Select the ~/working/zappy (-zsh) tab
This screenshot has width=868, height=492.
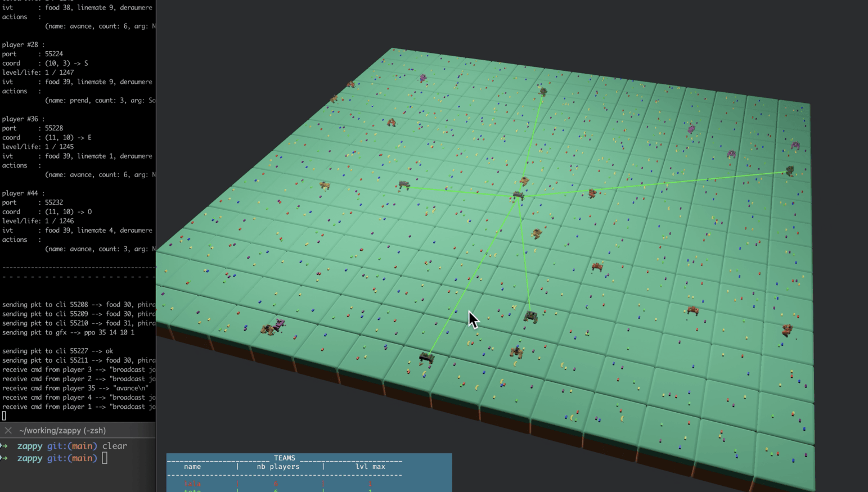(x=62, y=431)
